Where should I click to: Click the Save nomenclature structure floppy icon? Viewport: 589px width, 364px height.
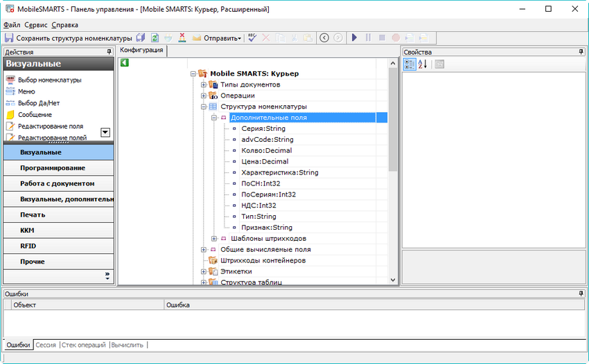(x=9, y=38)
